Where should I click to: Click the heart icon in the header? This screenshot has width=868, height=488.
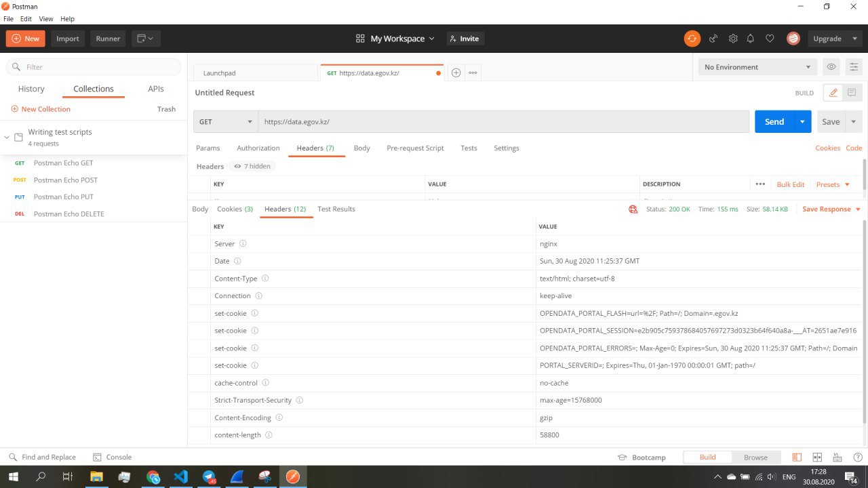[x=770, y=39]
